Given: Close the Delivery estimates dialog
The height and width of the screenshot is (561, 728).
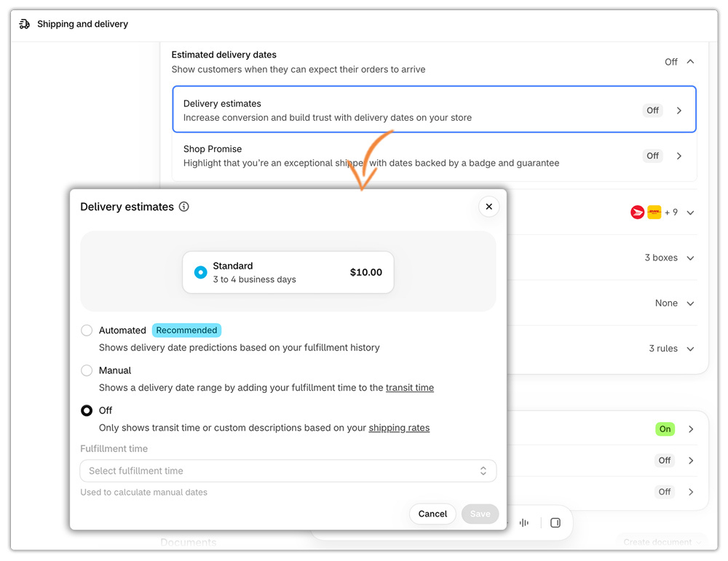Looking at the screenshot, I should [489, 207].
